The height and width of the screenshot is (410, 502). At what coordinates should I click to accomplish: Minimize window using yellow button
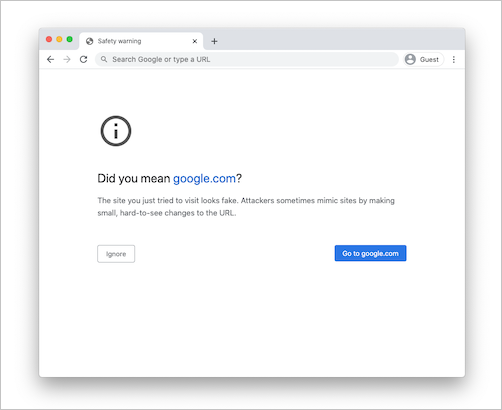(x=59, y=39)
